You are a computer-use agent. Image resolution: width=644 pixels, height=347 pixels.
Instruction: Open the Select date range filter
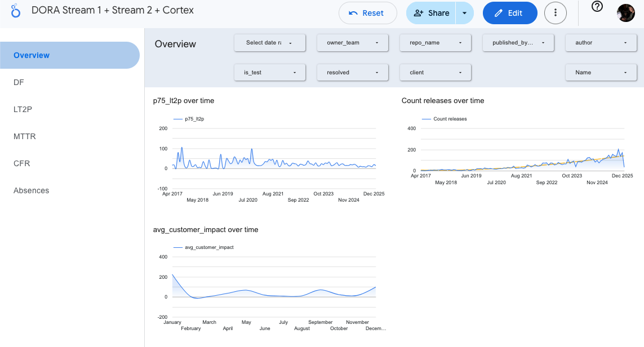point(269,42)
